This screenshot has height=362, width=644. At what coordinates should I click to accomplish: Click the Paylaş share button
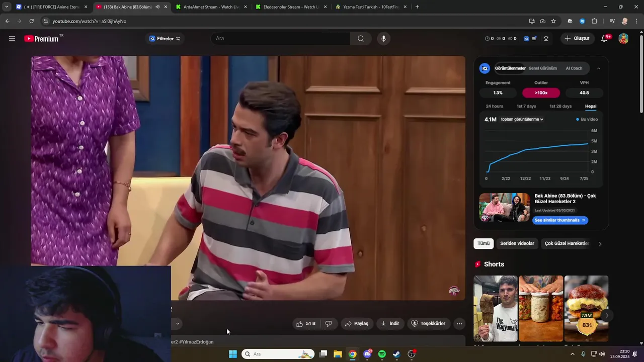click(x=356, y=324)
